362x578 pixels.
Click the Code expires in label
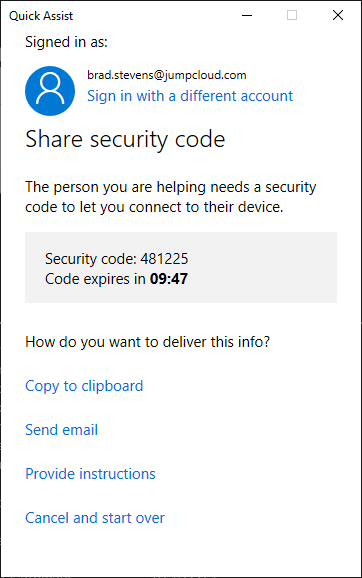tap(95, 279)
